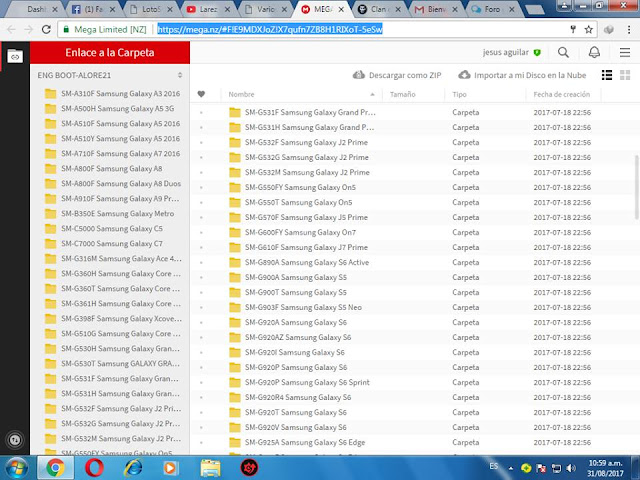
Task: Open Chrome from the taskbar
Action: [x=56, y=468]
